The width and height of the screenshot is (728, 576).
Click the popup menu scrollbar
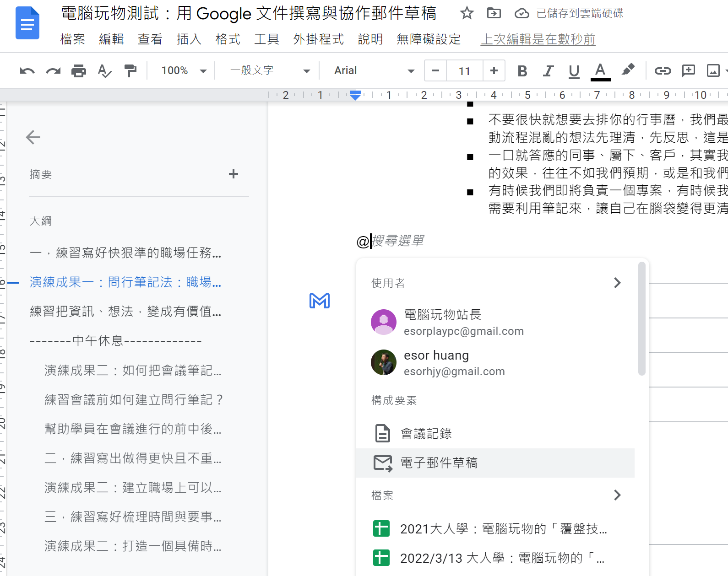pos(642,318)
